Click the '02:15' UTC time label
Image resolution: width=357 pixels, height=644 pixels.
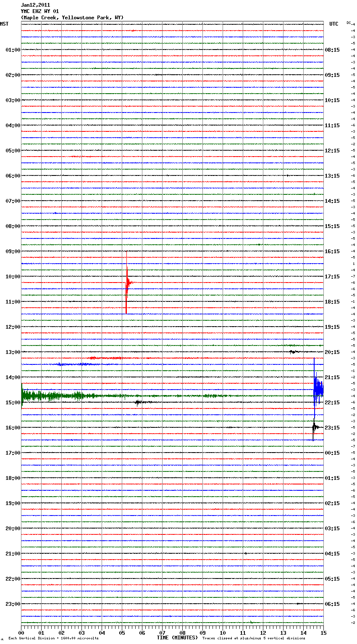pyautogui.click(x=332, y=503)
